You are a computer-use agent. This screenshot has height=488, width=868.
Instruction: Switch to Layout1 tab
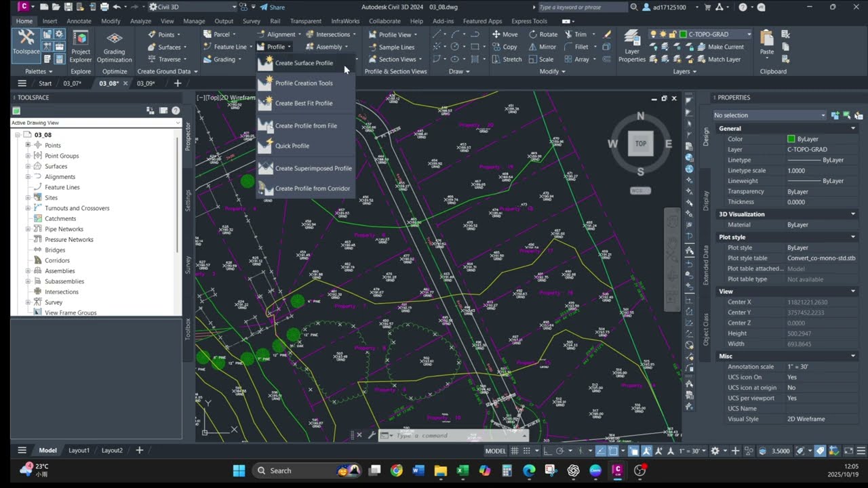[79, 450]
